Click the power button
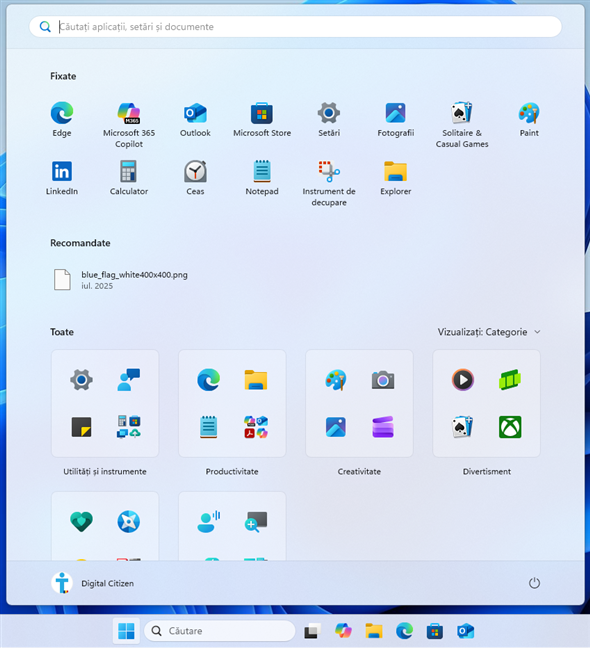The height and width of the screenshot is (648, 590). [x=534, y=583]
